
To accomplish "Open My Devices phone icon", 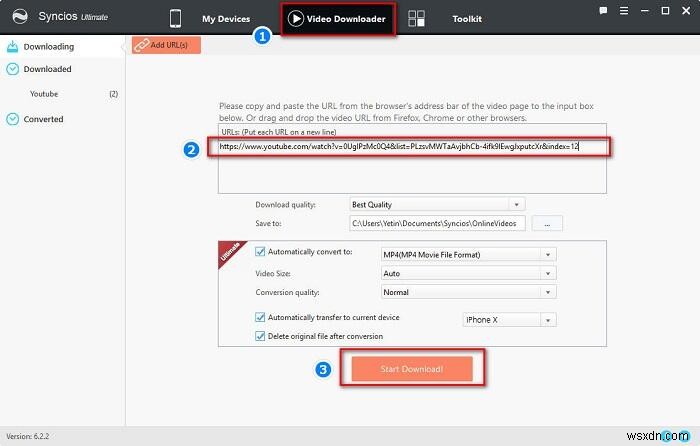I will pyautogui.click(x=175, y=19).
